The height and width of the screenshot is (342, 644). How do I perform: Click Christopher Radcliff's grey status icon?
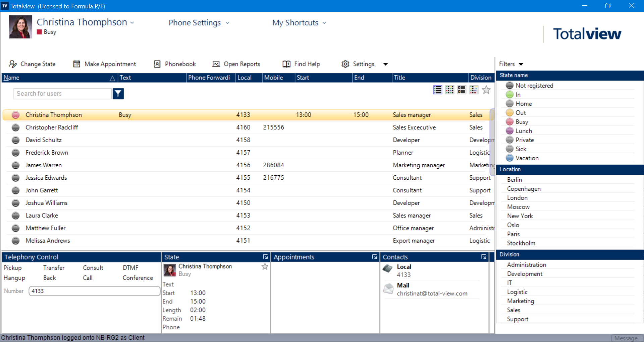pyautogui.click(x=16, y=127)
